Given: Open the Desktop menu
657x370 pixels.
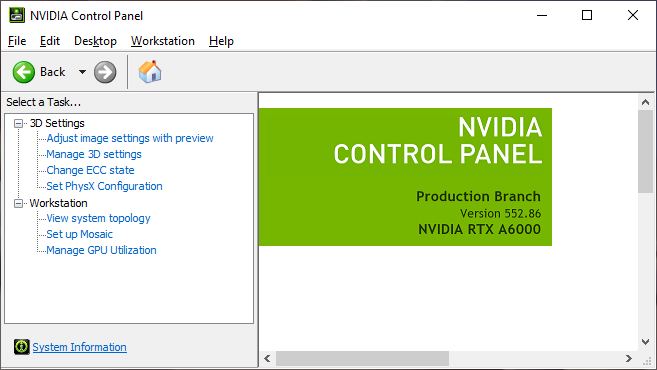Looking at the screenshot, I should [96, 41].
